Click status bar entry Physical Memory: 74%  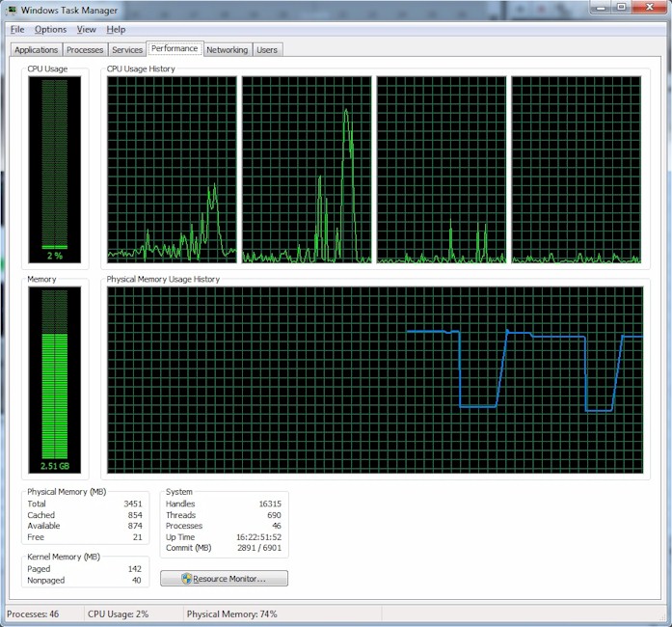click(231, 614)
